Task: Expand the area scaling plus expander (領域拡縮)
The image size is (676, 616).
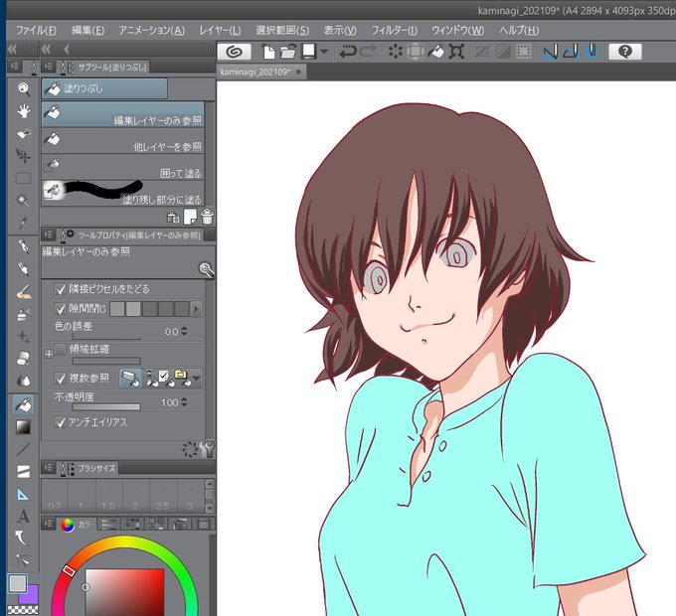Action: (x=49, y=354)
